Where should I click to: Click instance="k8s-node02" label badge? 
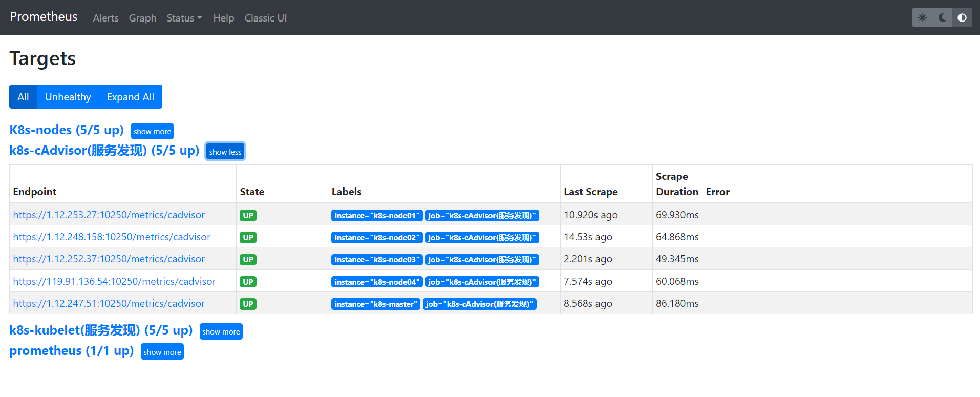(x=377, y=237)
